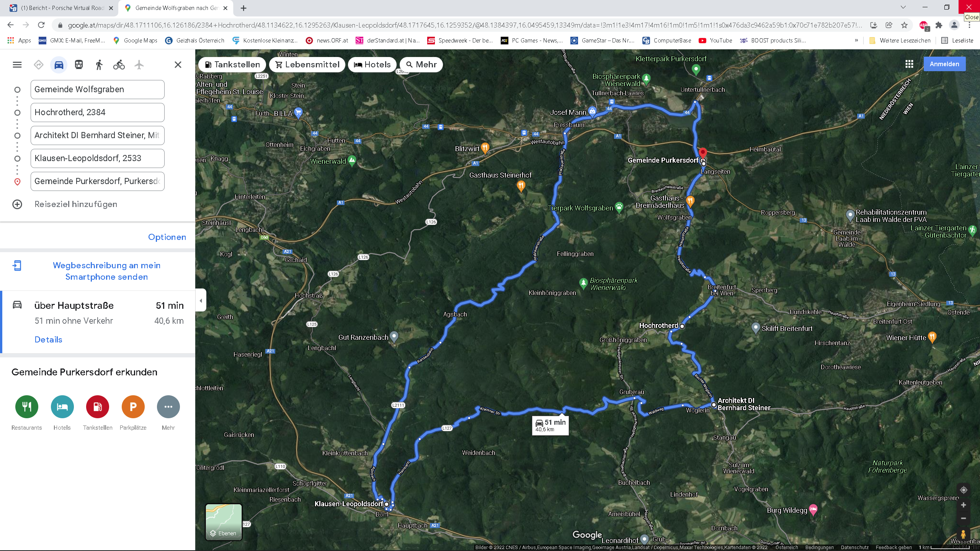Viewport: 980px width, 551px height.
Task: Open the Google Maps hamburger menu
Action: pos(17,65)
